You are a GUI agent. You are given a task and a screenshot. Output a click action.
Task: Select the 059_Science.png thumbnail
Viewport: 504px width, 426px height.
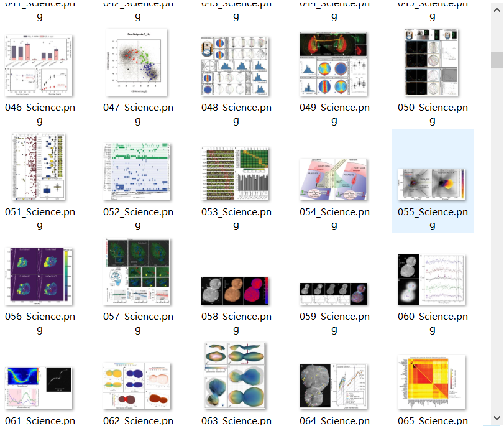(333, 294)
